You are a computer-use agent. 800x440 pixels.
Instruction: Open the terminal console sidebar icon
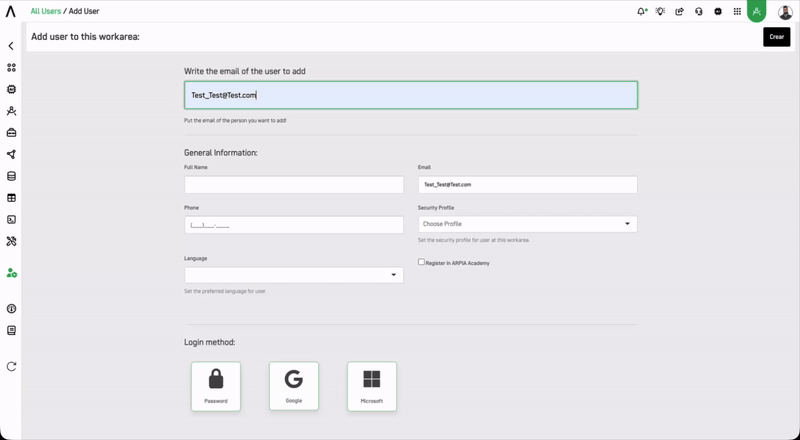click(x=11, y=219)
